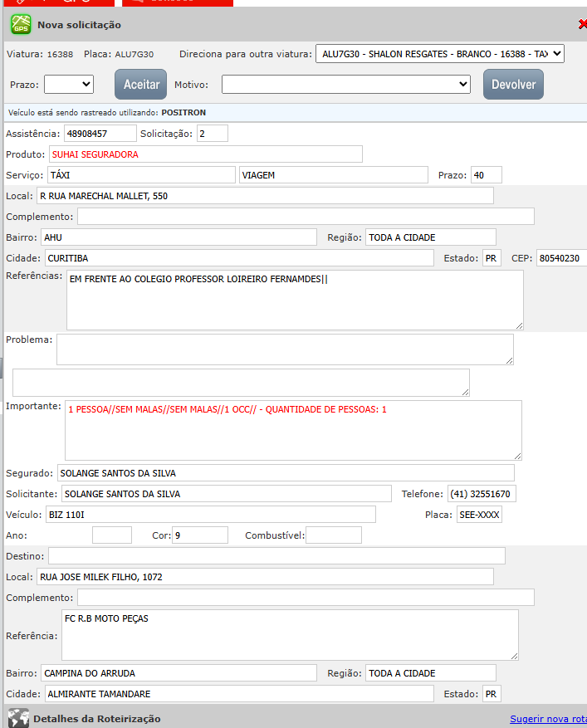This screenshot has height=728, width=587.
Task: Click the unlabeled text area below Problema
Action: [x=241, y=383]
